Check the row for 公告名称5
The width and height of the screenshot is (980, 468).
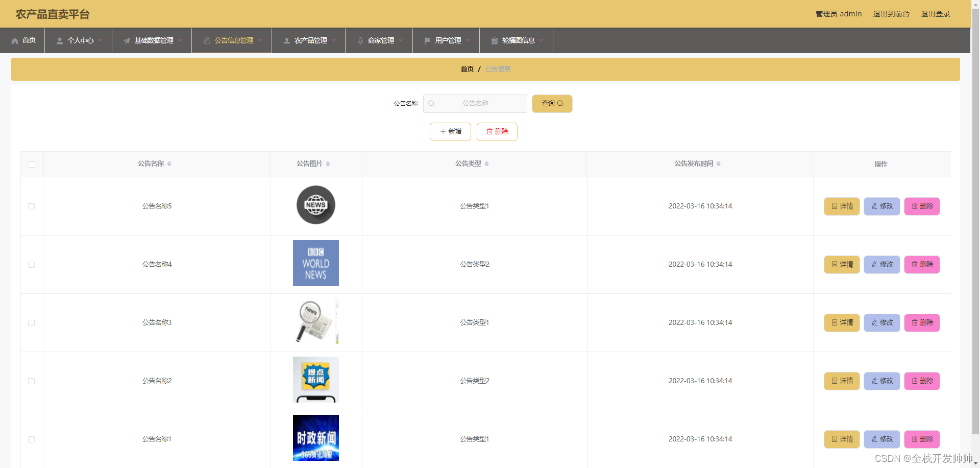coord(32,206)
